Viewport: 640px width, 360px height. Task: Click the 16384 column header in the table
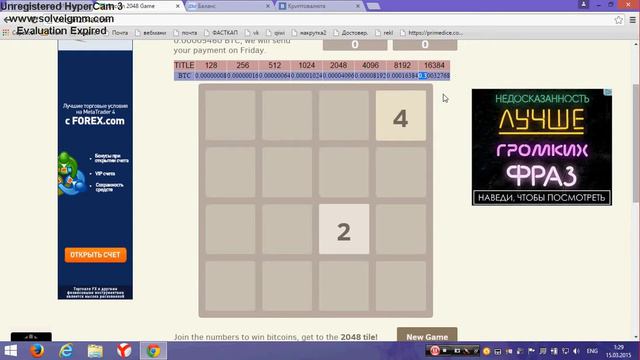[434, 65]
